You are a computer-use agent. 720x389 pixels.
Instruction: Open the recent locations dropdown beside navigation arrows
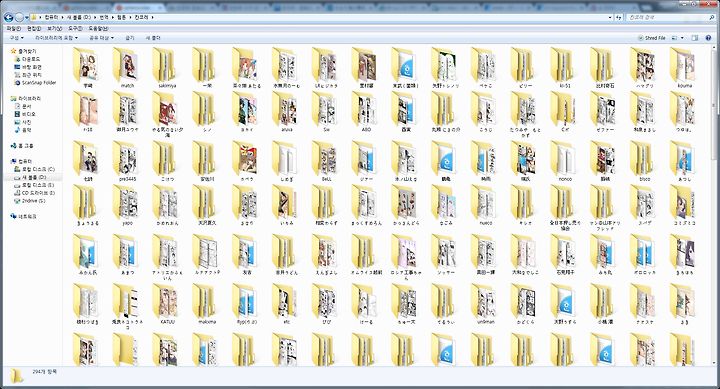[27, 17]
